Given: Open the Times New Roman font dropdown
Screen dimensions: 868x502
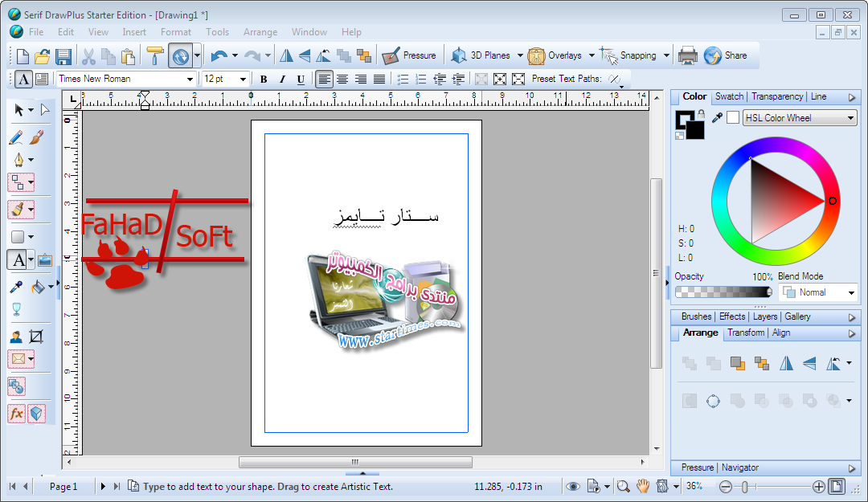Looking at the screenshot, I should pyautogui.click(x=190, y=79).
